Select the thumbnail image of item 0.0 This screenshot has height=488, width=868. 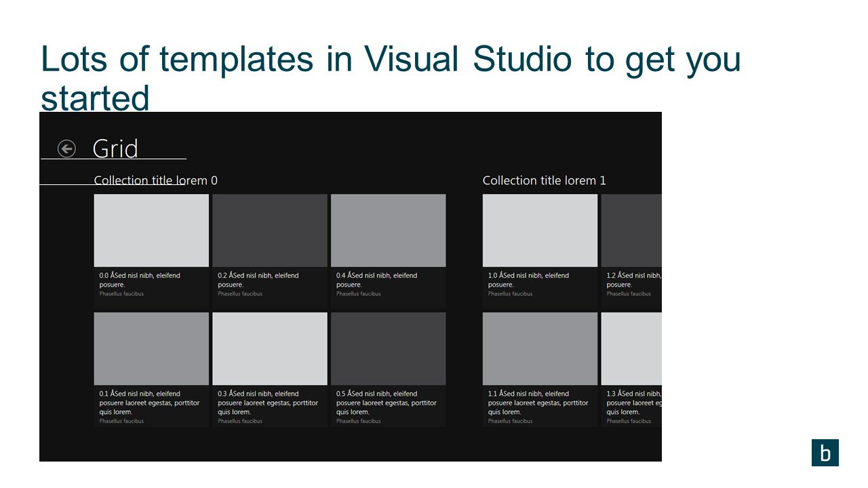[151, 230]
